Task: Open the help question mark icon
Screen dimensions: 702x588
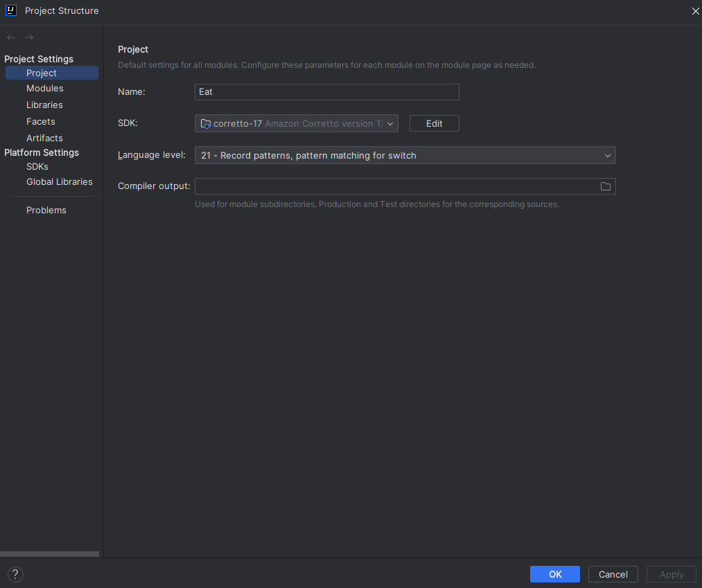Action: 15,574
